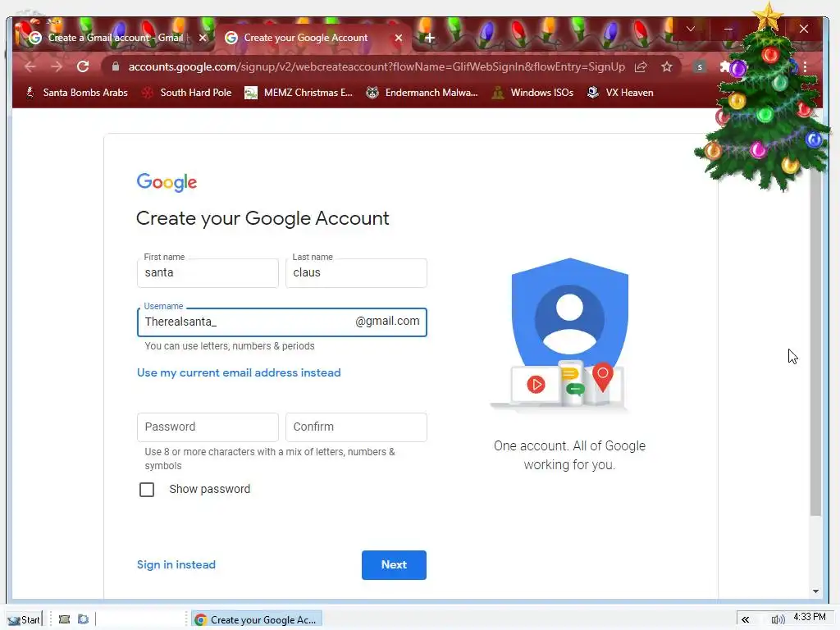840x630 pixels.
Task: Focus the Password field
Action: 208,427
